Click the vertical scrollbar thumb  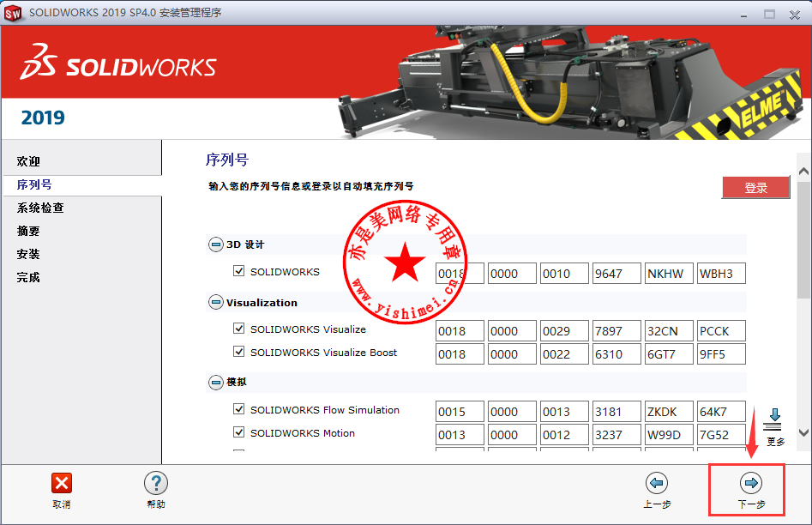[x=803, y=239]
